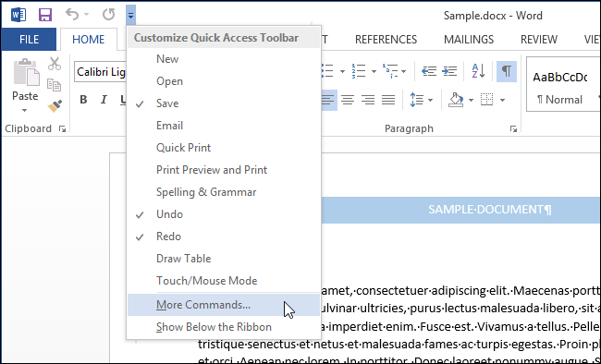Center align text icon
This screenshot has height=364, width=601.
point(348,101)
